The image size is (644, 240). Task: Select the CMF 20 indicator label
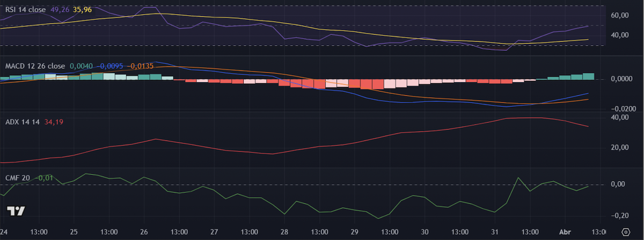point(18,178)
